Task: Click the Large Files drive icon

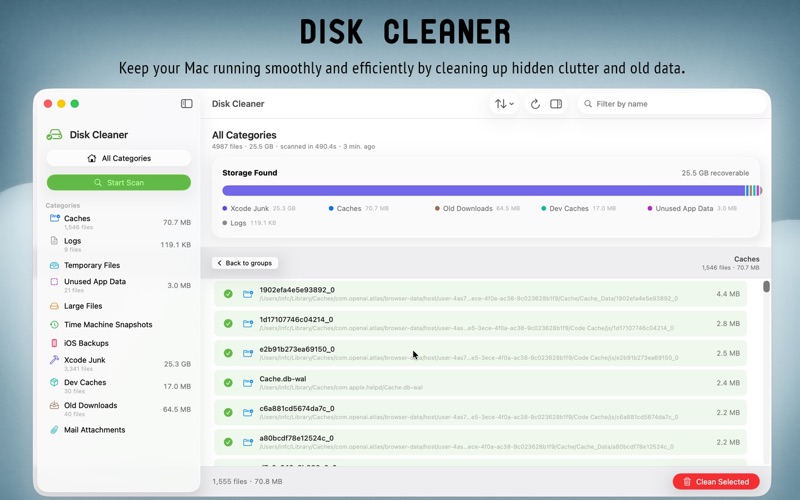Action: (x=54, y=306)
